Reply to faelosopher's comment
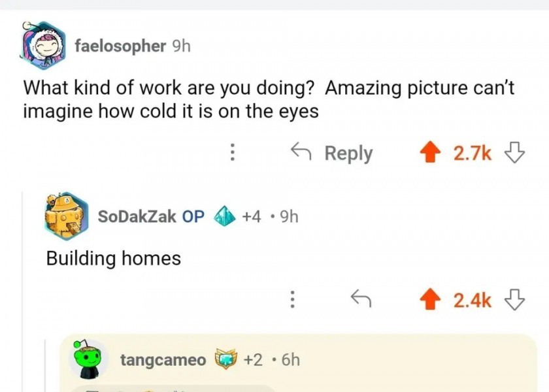This screenshot has height=392, width=549. click(x=332, y=153)
